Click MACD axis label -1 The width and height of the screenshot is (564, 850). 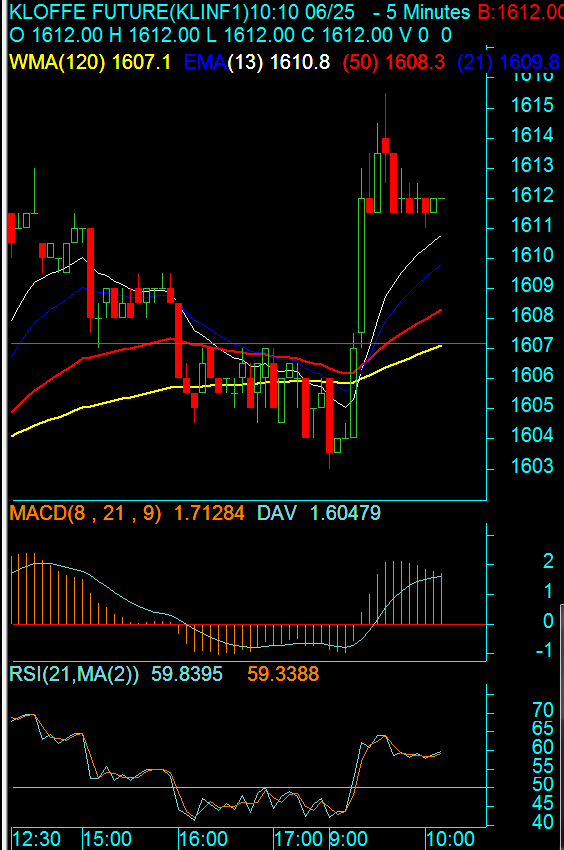(544, 650)
